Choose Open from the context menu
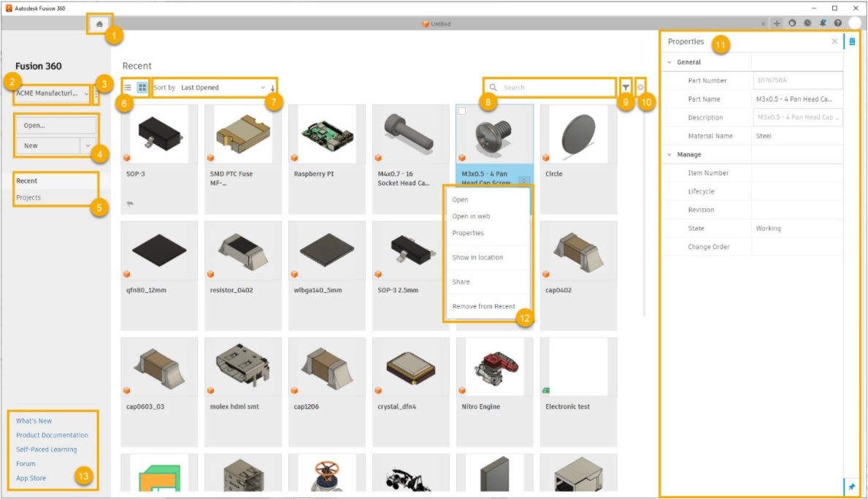The width and height of the screenshot is (868, 499). coord(460,200)
